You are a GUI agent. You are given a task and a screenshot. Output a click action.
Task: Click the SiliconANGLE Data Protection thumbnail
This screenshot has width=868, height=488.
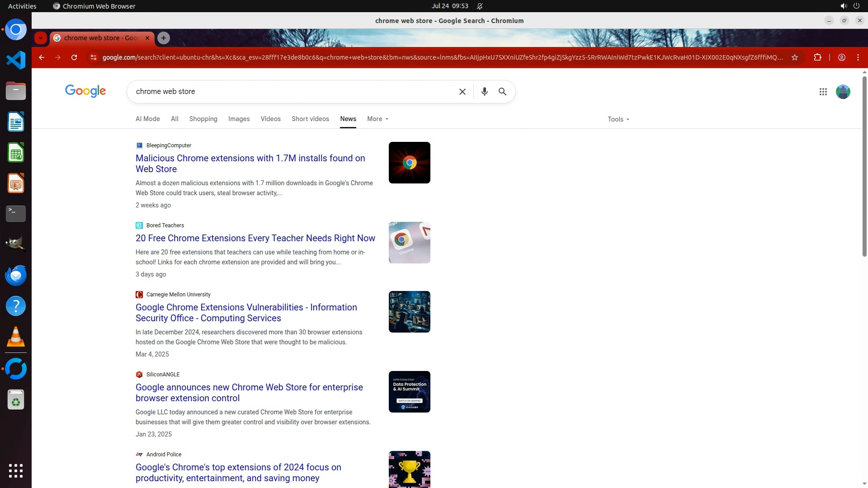point(409,392)
